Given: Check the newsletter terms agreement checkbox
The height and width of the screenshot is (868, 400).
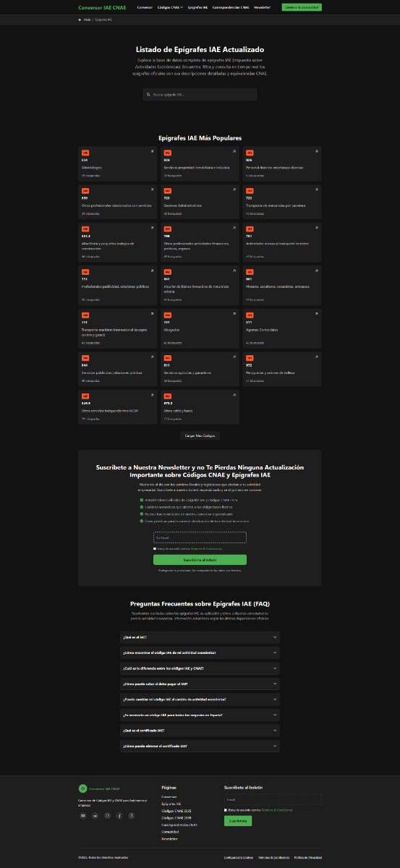Looking at the screenshot, I should pyautogui.click(x=155, y=549).
